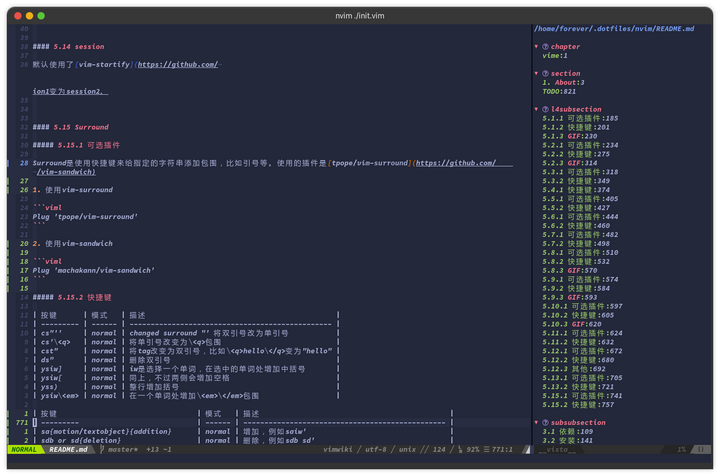Click the vimwiki filetype indicator
Image resolution: width=720 pixels, height=476 pixels.
click(338, 449)
